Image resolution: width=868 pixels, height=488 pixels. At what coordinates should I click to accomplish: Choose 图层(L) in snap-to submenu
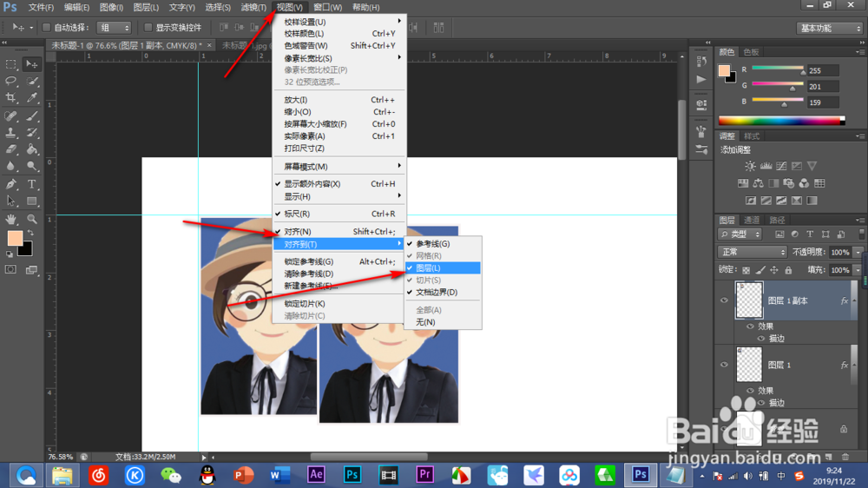click(443, 268)
